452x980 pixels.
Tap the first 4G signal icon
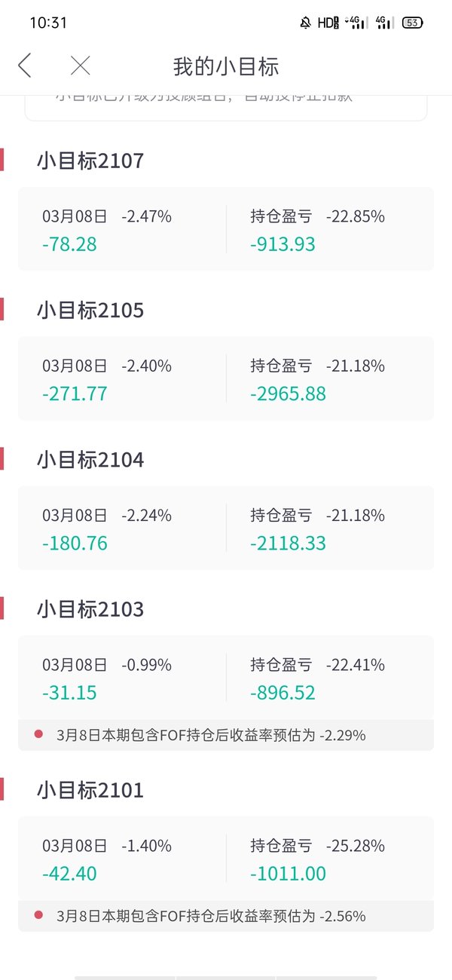pos(356,23)
